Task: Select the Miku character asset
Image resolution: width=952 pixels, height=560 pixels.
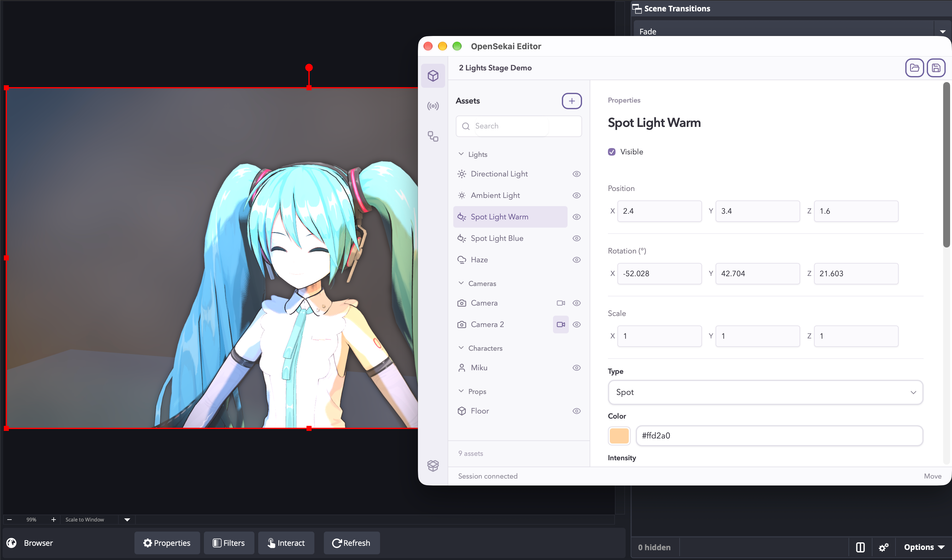Action: [510, 368]
